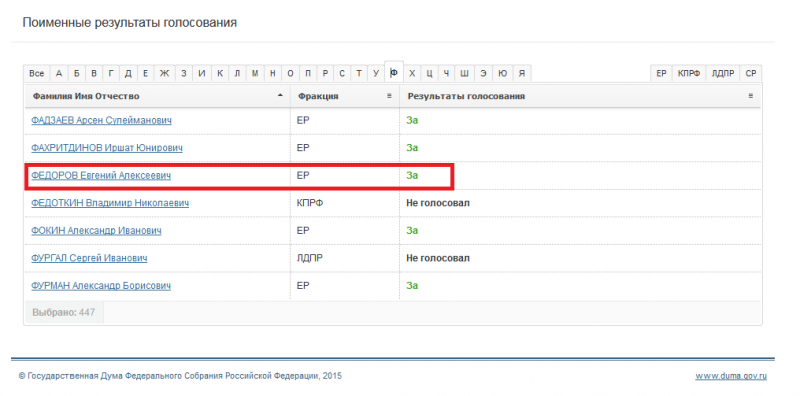The image size is (800, 396).
Task: Open ФАДЗАЕВ Арсен Сулейманович deputy link
Action: click(102, 120)
